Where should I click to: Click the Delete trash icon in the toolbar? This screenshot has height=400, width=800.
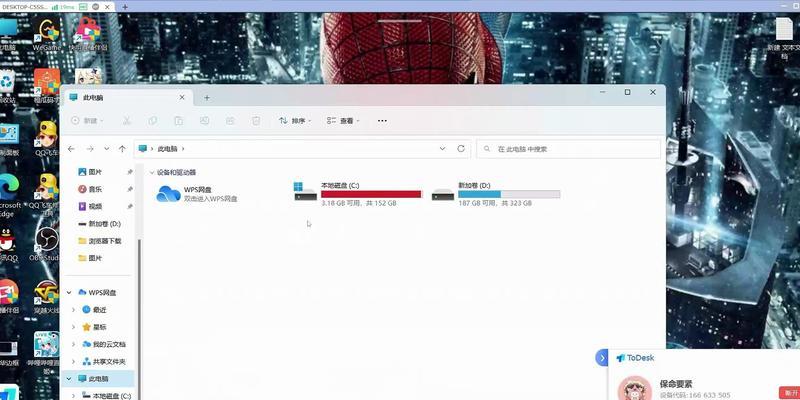coord(256,121)
